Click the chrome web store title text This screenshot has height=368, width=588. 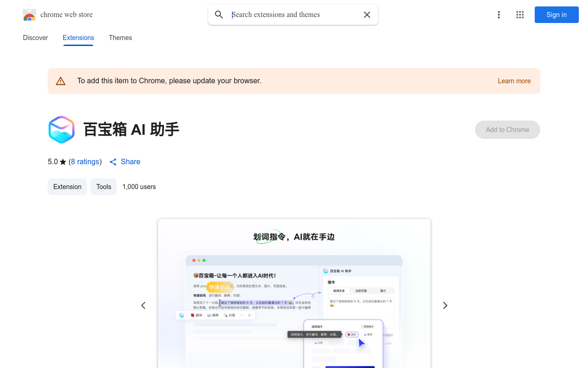click(x=67, y=15)
